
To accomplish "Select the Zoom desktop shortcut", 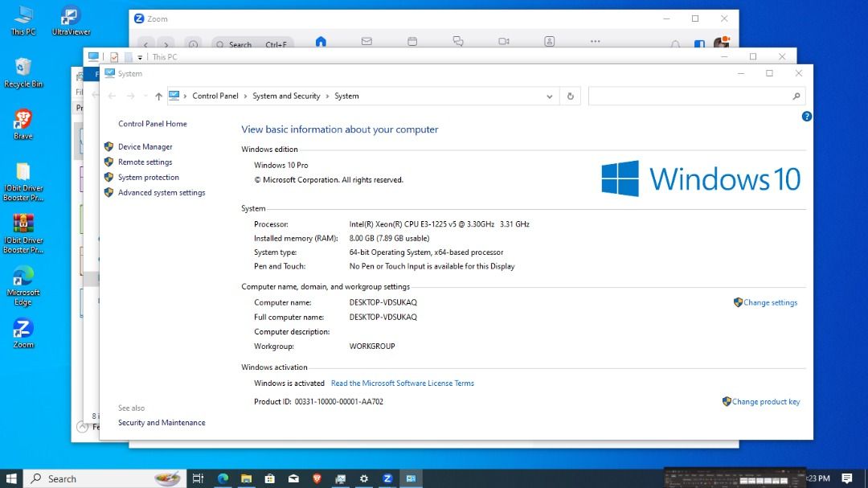I will 23,334.
